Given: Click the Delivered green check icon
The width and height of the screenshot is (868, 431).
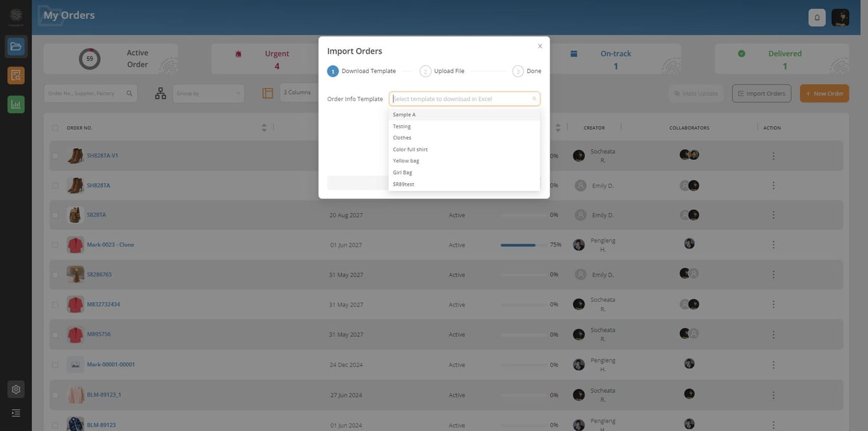Looking at the screenshot, I should tap(742, 53).
